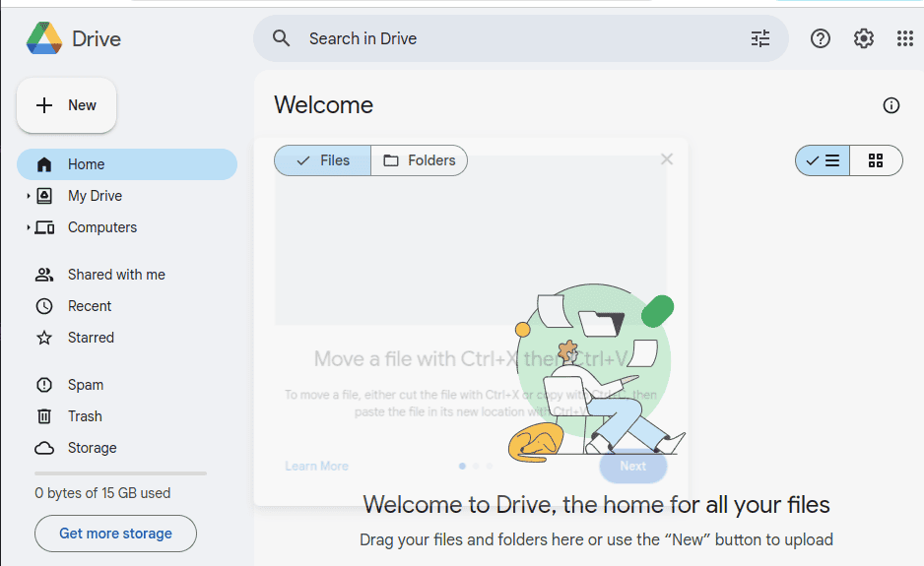
Task: Click the Home house icon
Action: (x=44, y=164)
